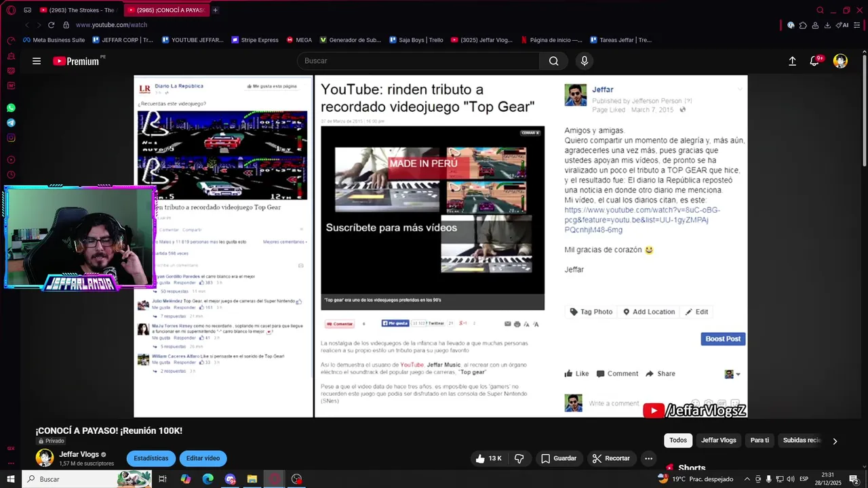
Task: Open Opera tab search magnifier
Action: pyautogui.click(x=820, y=10)
